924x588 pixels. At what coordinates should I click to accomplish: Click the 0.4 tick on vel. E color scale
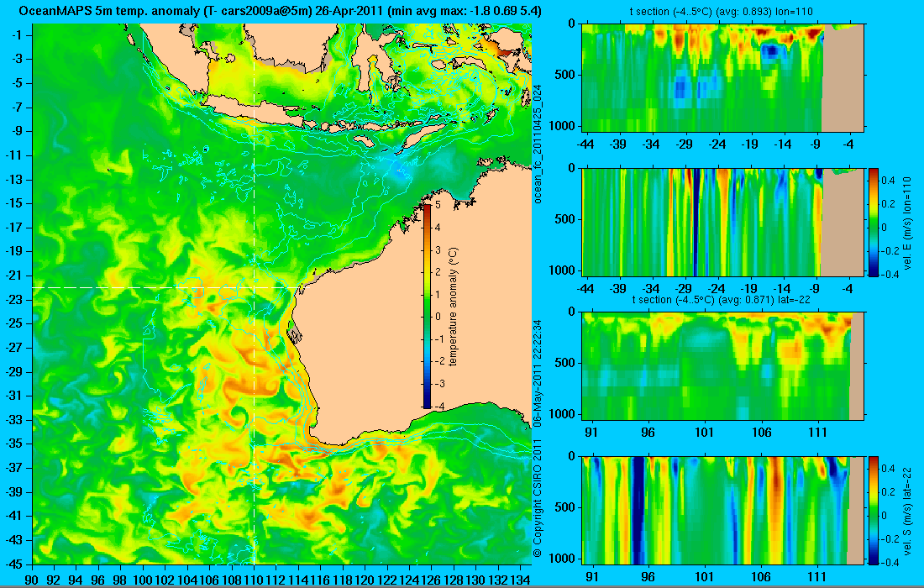coord(888,180)
